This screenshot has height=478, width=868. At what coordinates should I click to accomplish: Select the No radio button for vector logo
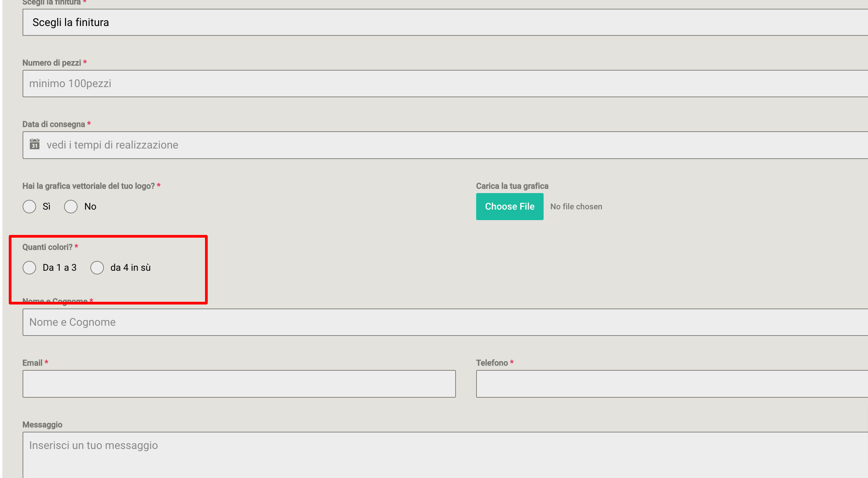71,206
